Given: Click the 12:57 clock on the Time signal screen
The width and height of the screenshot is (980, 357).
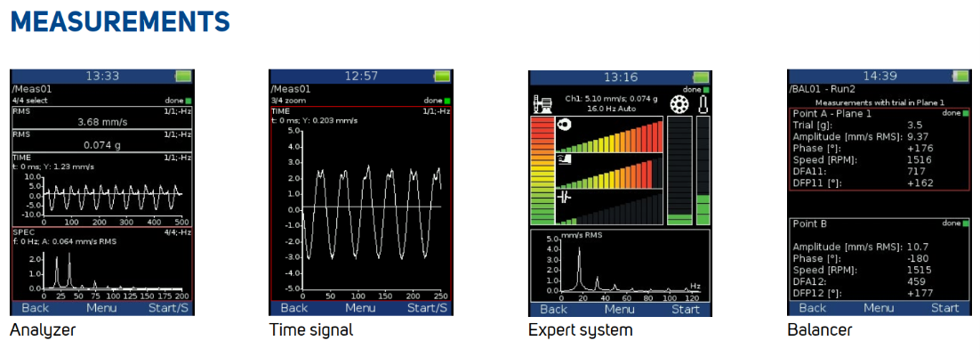Looking at the screenshot, I should [x=361, y=77].
